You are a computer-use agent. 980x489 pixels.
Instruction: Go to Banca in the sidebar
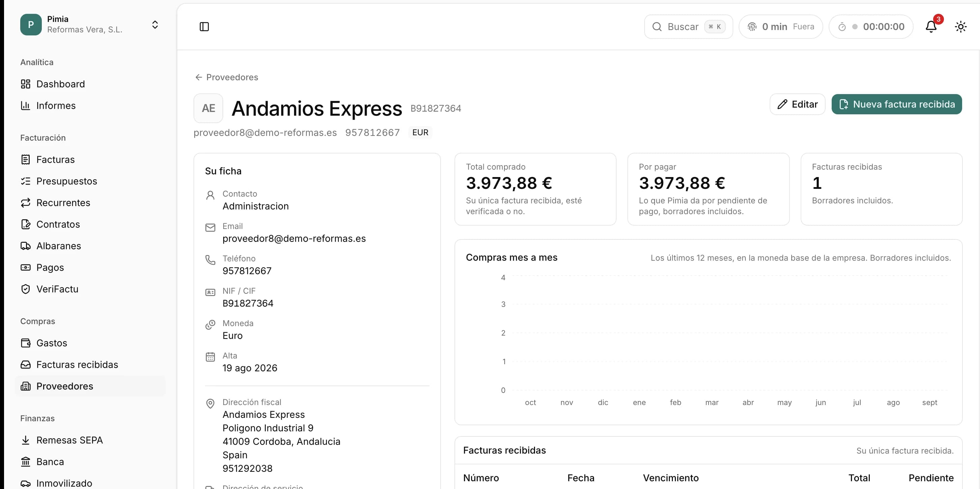coord(91,462)
